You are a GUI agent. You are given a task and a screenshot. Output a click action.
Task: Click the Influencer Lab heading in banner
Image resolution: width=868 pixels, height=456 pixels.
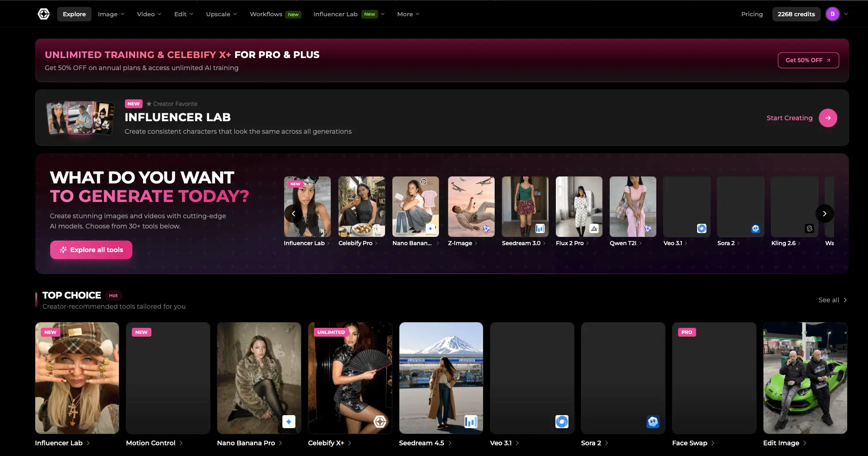coord(177,117)
